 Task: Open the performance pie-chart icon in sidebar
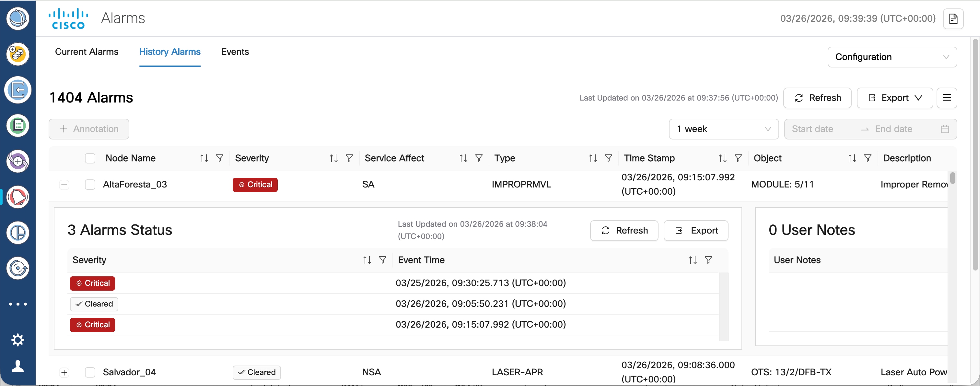(x=18, y=232)
